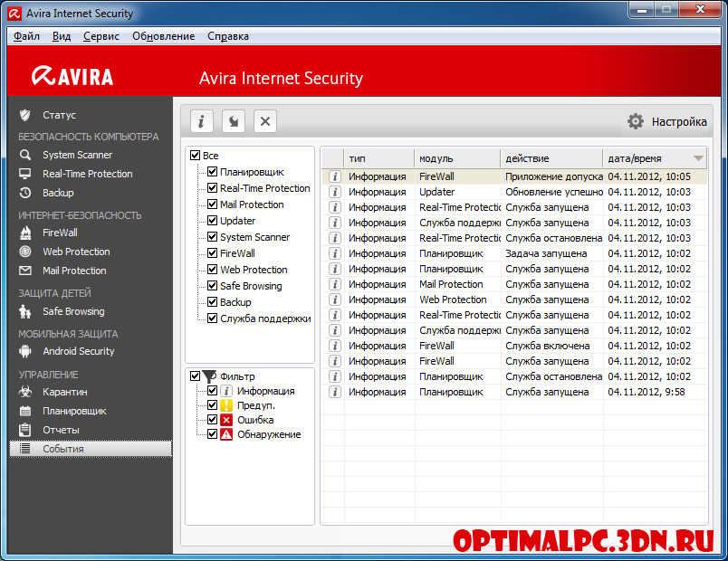Open the Сервис menu
This screenshot has height=561, width=728.
(101, 36)
